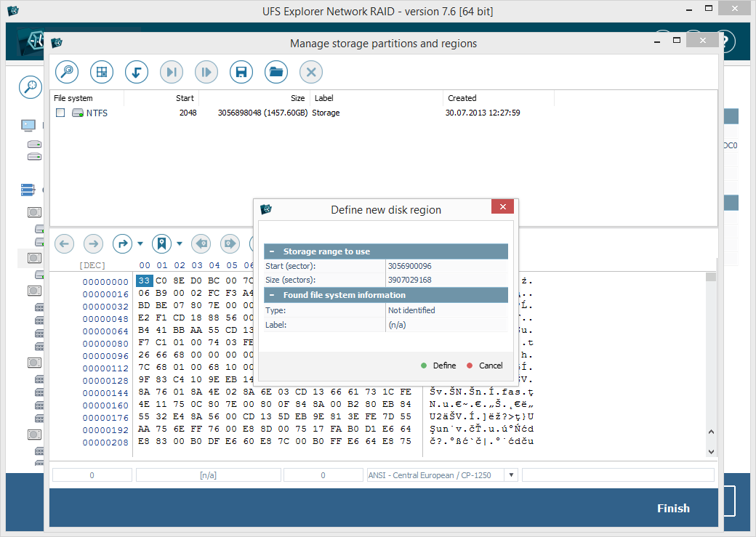756x537 pixels.
Task: Expand the dropdown arrow beside go-to icon
Action: [x=140, y=243]
